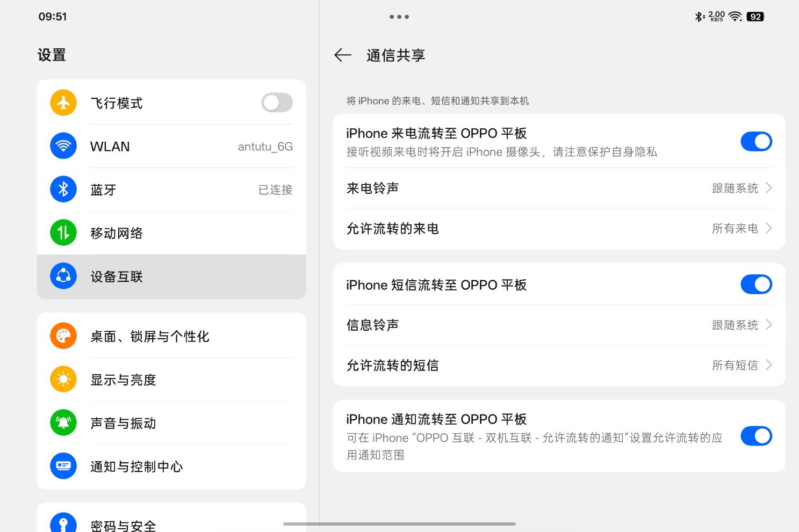
Task: Click the WLAN Wi-Fi icon
Action: (x=63, y=146)
